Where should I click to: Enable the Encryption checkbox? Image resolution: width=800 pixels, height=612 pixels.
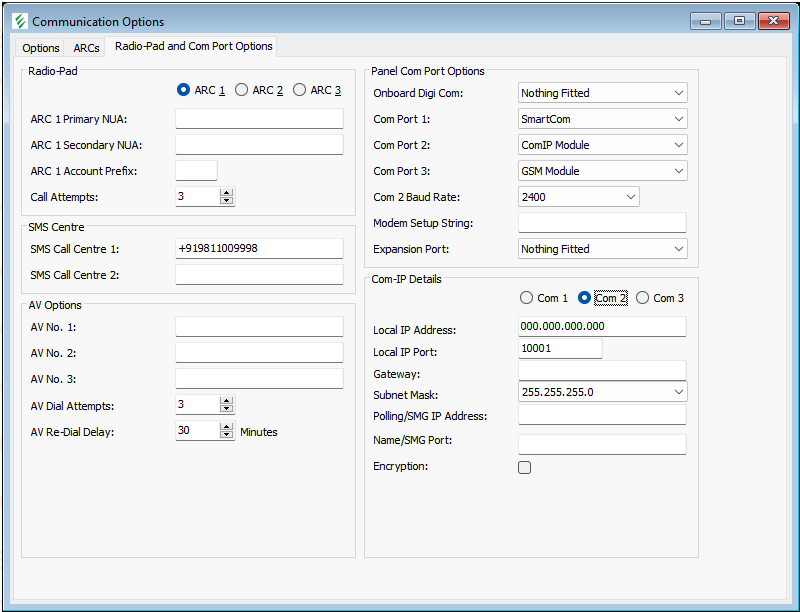[525, 467]
